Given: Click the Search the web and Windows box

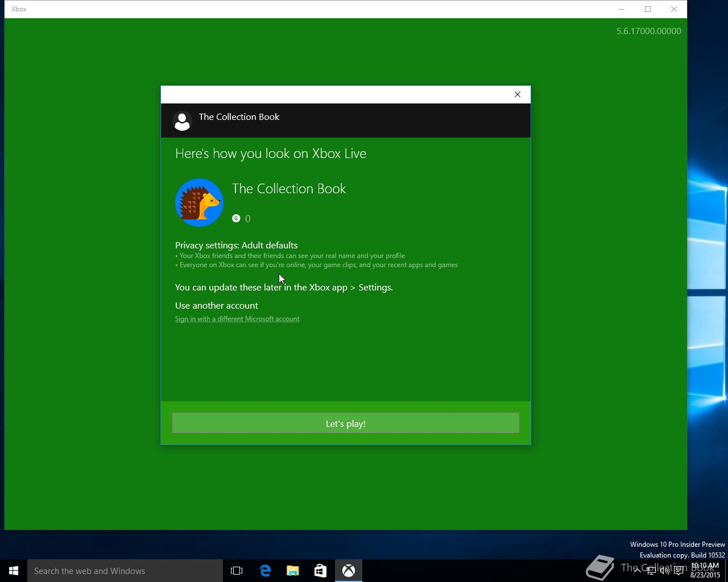Looking at the screenshot, I should pos(125,571).
